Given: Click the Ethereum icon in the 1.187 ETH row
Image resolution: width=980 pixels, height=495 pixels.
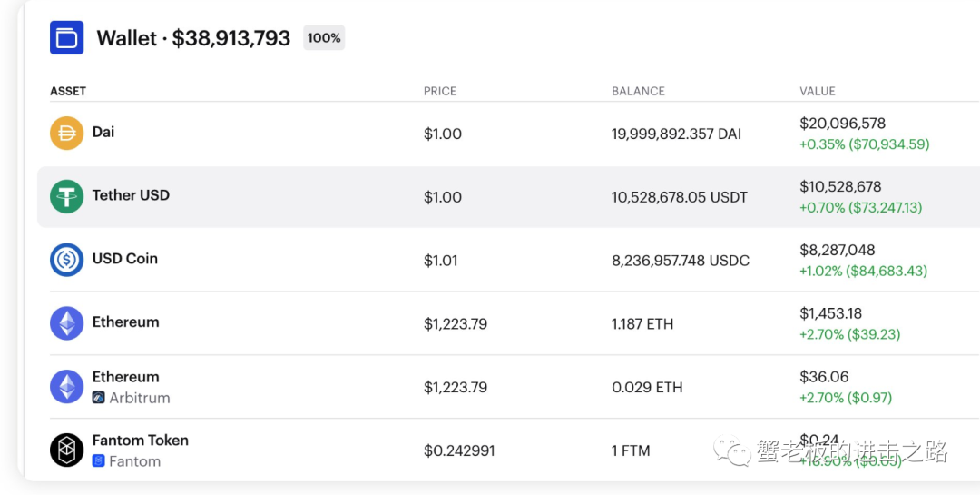Looking at the screenshot, I should (x=67, y=323).
